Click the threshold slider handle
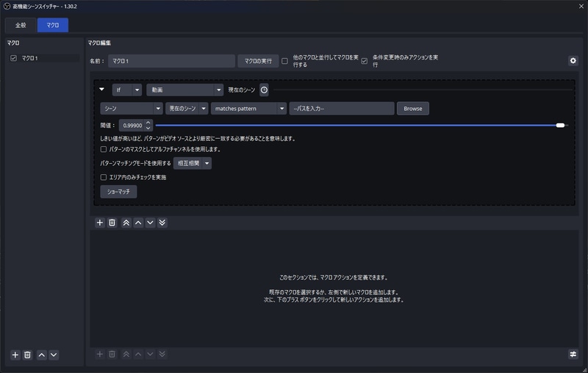 pyautogui.click(x=560, y=126)
